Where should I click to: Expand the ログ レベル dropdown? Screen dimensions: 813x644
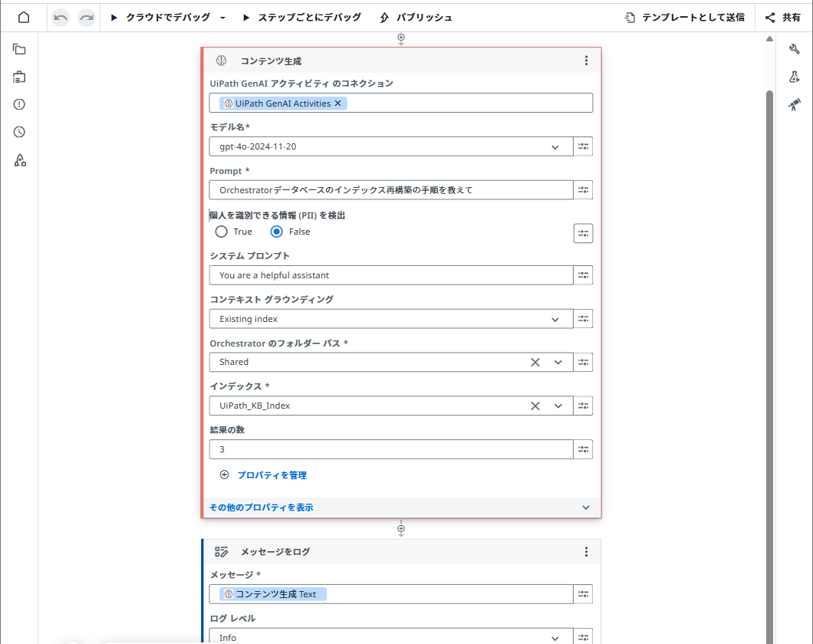pyautogui.click(x=555, y=639)
